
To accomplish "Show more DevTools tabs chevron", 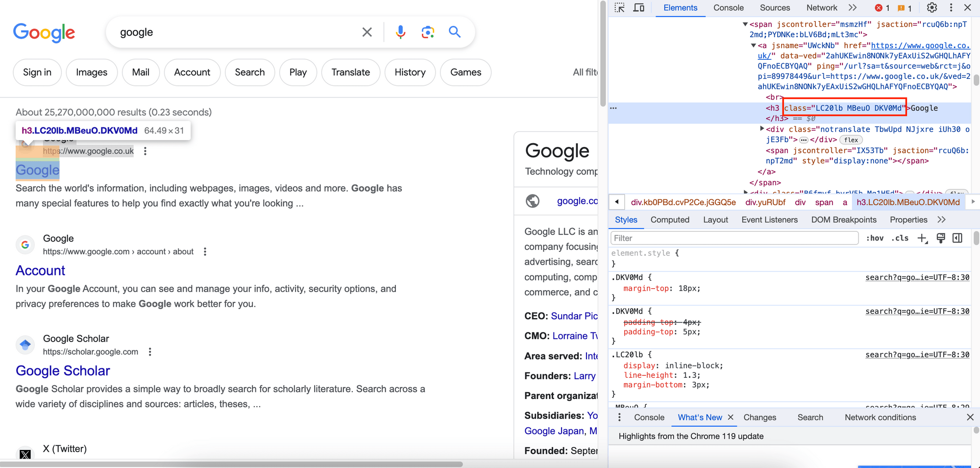I will tap(853, 8).
